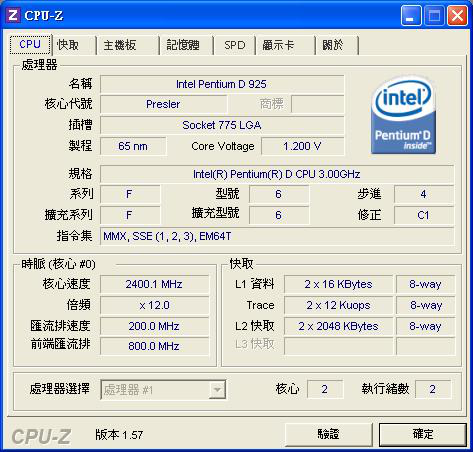The width and height of the screenshot is (473, 452).
Task: Click the 驗證 button
Action: [x=329, y=434]
